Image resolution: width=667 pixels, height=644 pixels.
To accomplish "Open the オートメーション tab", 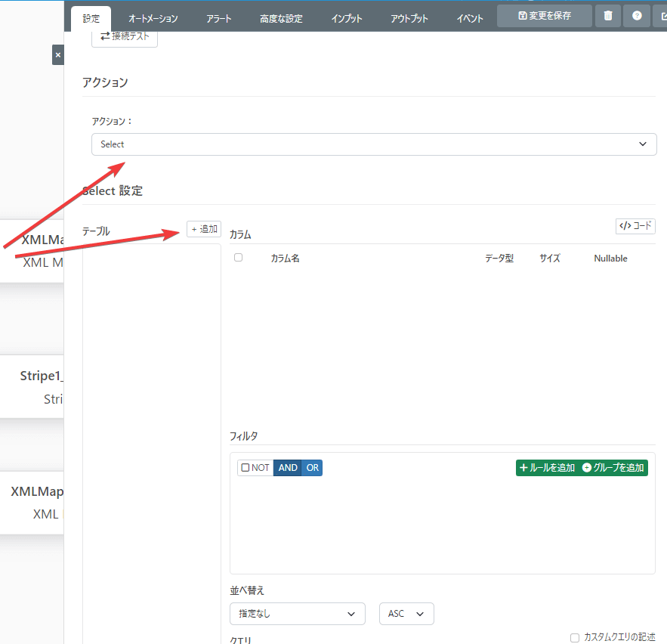I will (153, 19).
